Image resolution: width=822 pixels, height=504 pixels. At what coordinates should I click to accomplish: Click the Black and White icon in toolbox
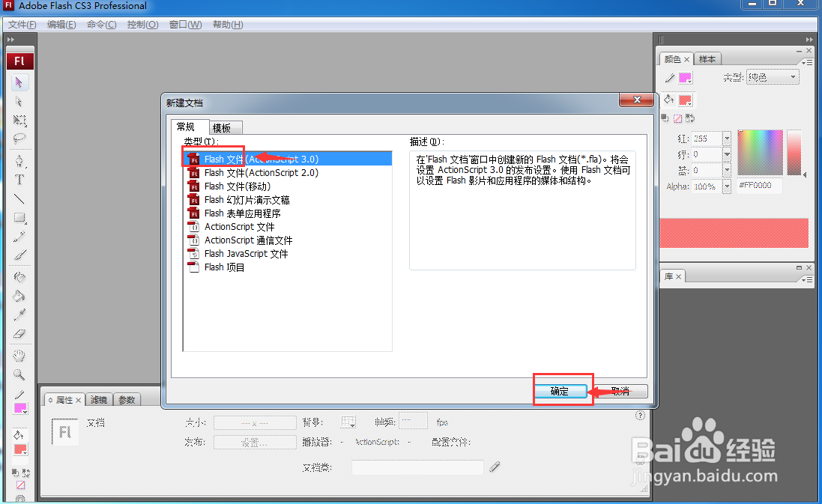(x=15, y=473)
